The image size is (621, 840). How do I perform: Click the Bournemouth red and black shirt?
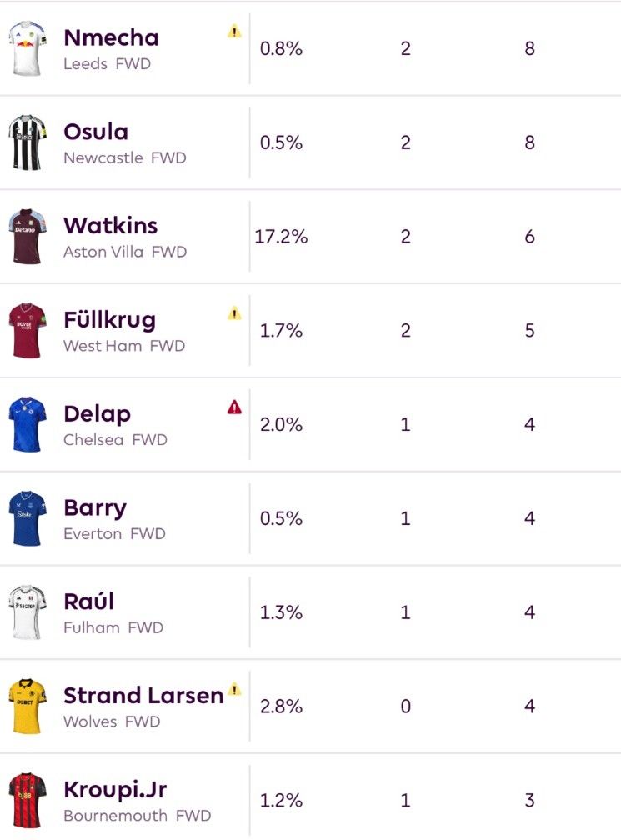[28, 800]
